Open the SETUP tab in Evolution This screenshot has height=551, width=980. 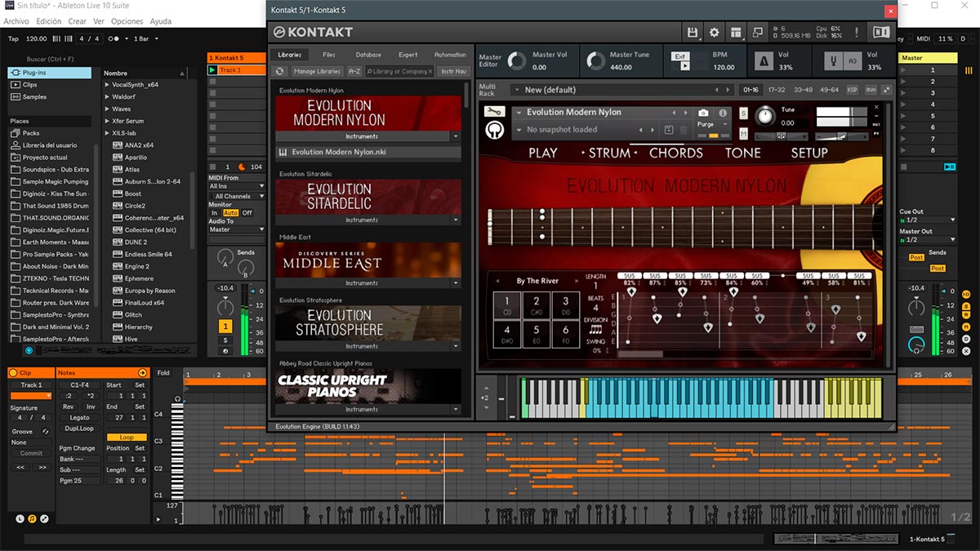click(x=809, y=153)
